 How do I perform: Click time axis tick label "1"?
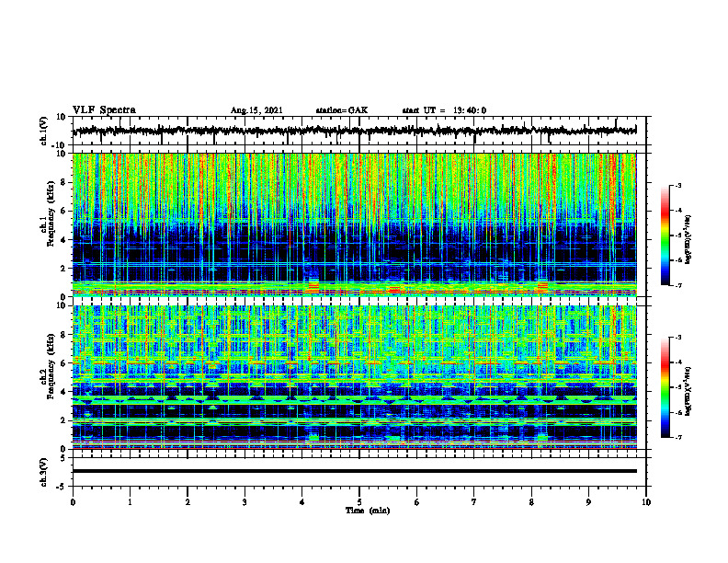coord(130,502)
